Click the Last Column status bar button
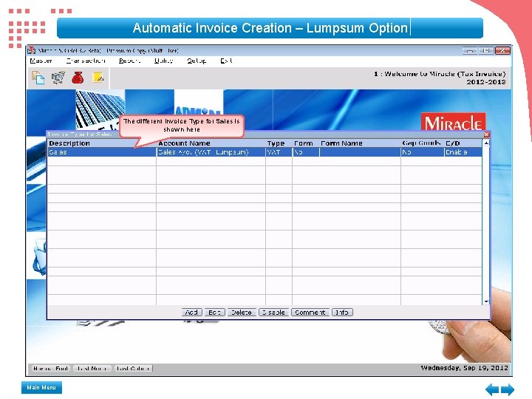This screenshot has height=399, width=532. pyautogui.click(x=133, y=368)
